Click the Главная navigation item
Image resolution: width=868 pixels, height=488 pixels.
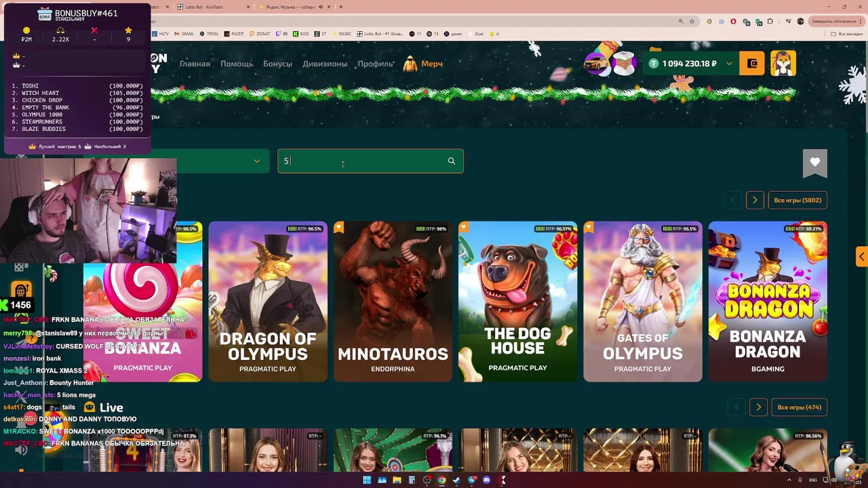pos(195,64)
